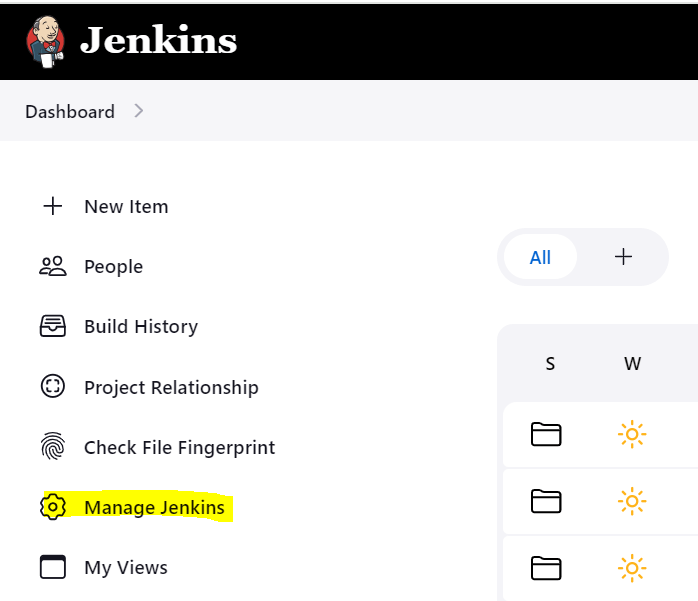Click the Jenkins butler logo icon
The image size is (698, 601).
45,41
